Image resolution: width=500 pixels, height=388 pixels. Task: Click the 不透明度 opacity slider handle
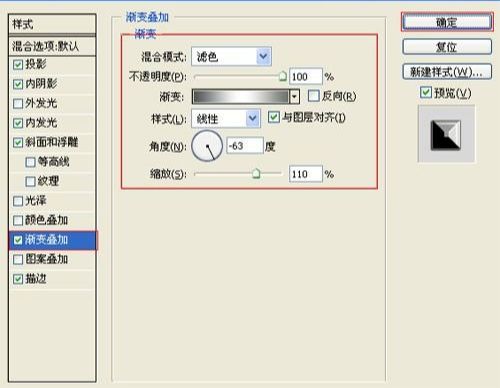pos(283,76)
